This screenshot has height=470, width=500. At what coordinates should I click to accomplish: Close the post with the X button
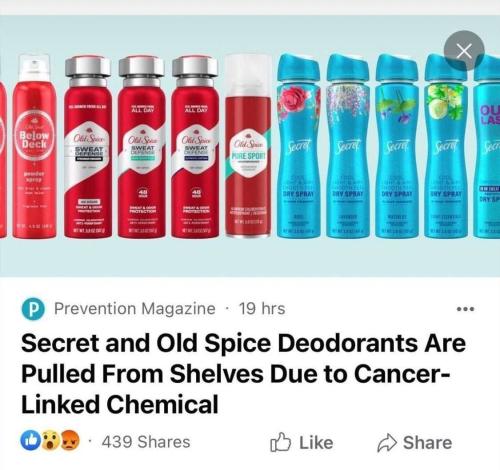click(x=464, y=51)
